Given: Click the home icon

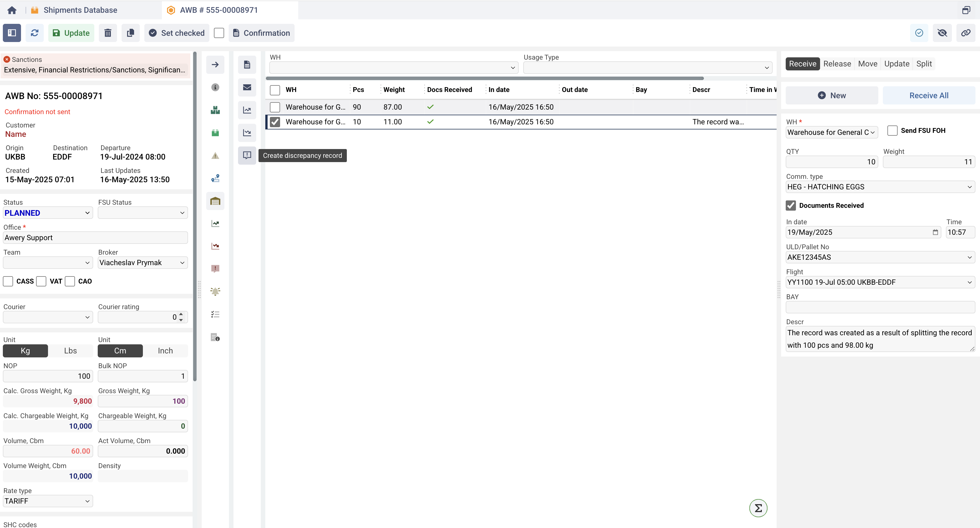Looking at the screenshot, I should [x=12, y=10].
